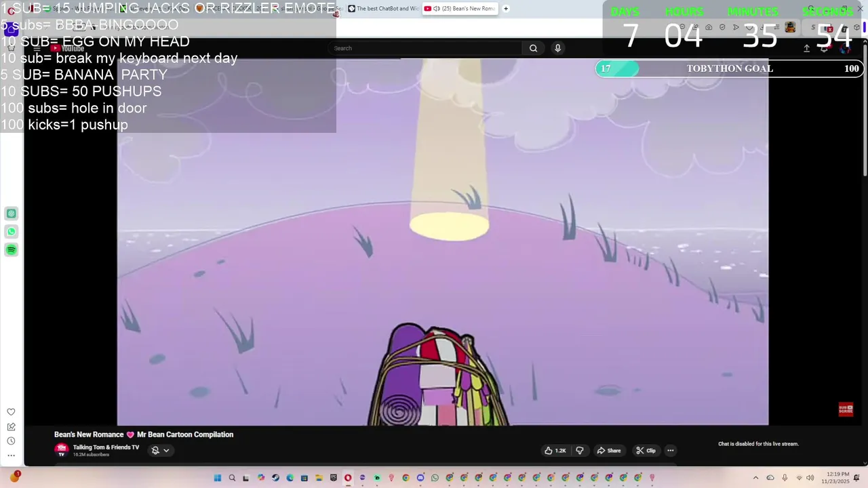
Task: Dislike the Mr Bean video
Action: click(580, 451)
